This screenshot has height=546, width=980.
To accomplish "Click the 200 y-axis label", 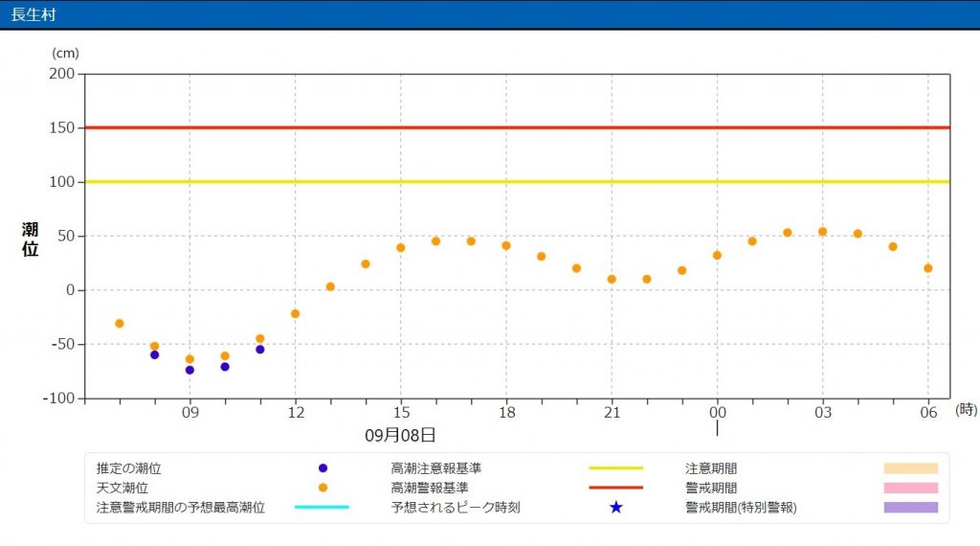I will pyautogui.click(x=62, y=73).
